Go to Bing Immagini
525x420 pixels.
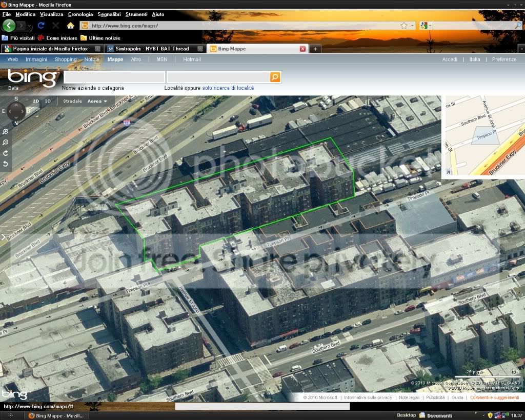coord(36,59)
